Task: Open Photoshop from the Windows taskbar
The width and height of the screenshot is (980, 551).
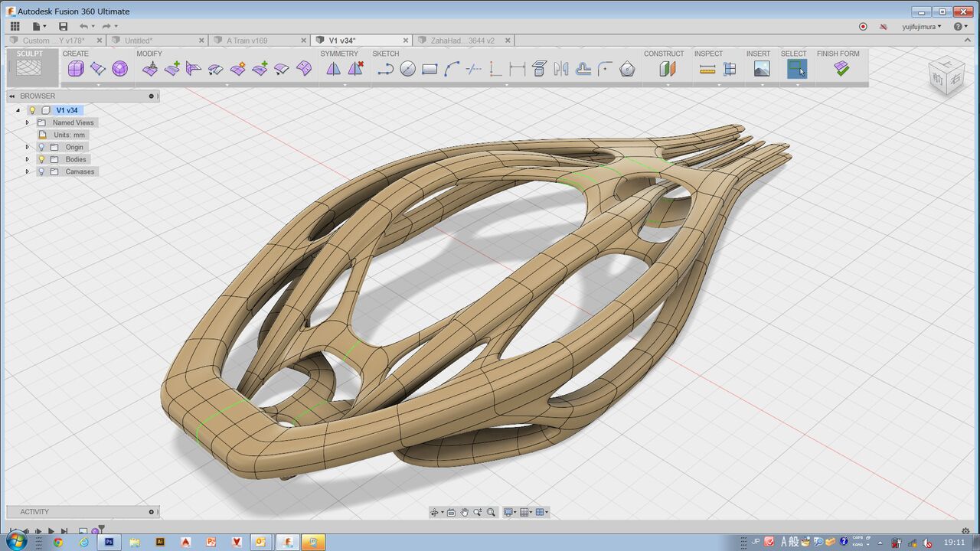Action: (109, 542)
